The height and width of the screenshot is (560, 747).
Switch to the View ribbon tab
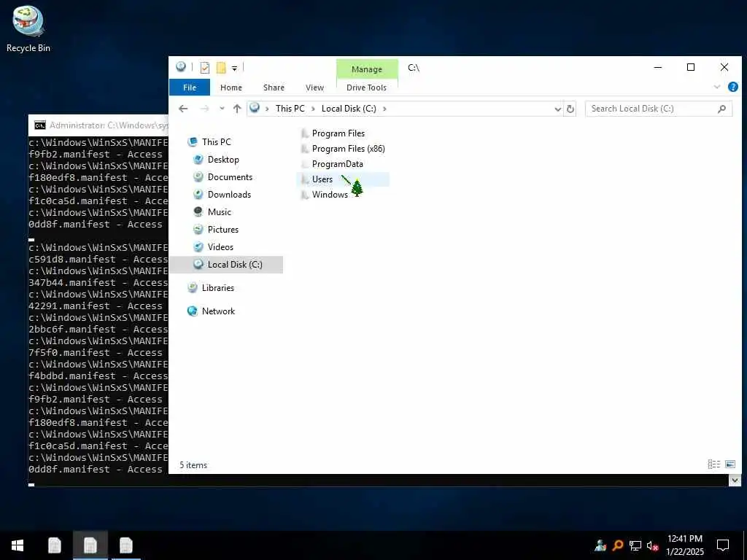coord(314,87)
